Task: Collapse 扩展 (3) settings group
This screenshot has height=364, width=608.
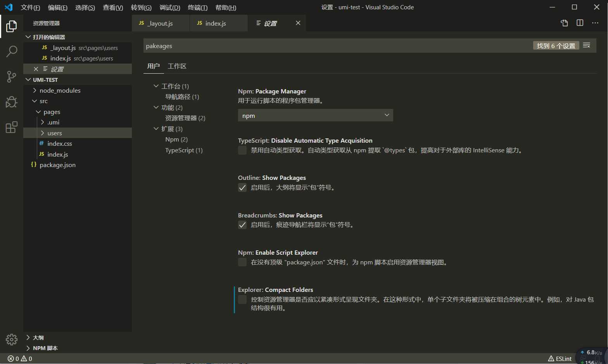Action: (156, 129)
